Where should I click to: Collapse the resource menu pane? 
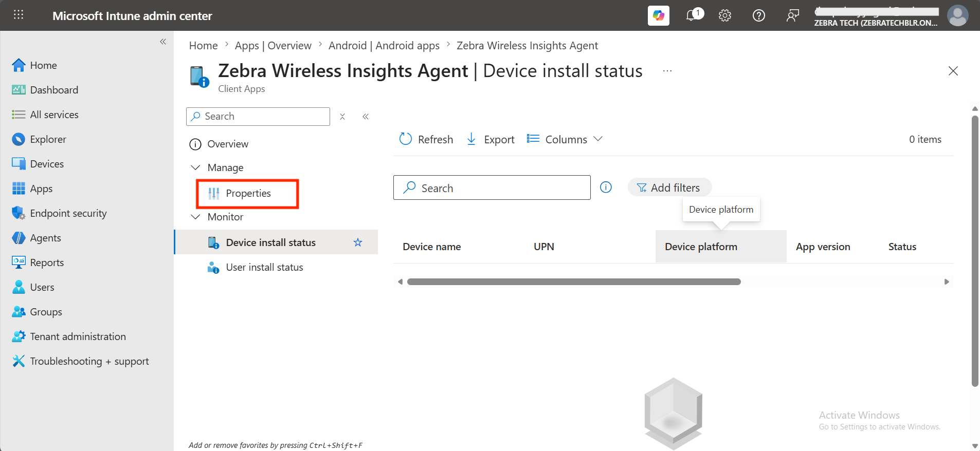point(366,117)
